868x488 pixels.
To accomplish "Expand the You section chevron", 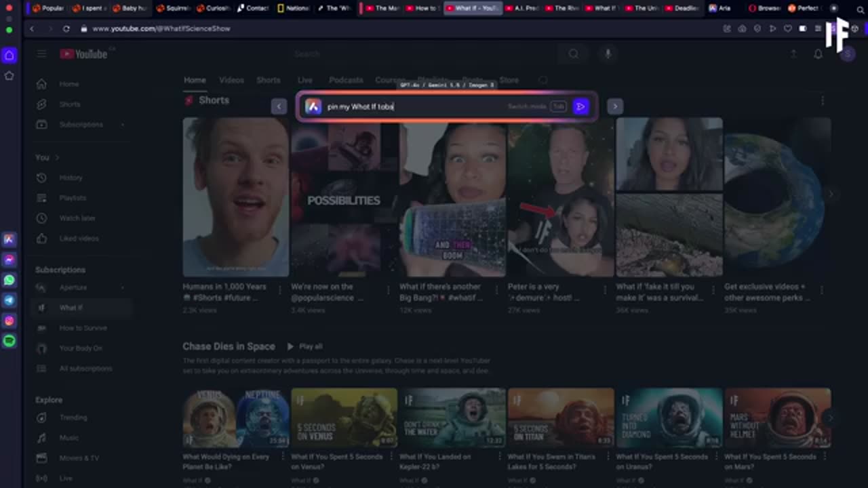I will [57, 157].
